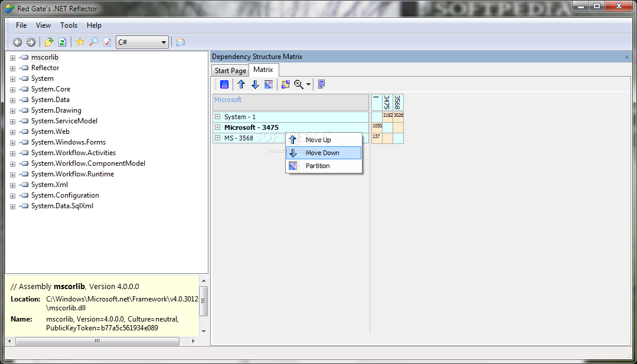Click matrix column header 3568
Image resolution: width=637 pixels, height=364 pixels.
[398, 102]
